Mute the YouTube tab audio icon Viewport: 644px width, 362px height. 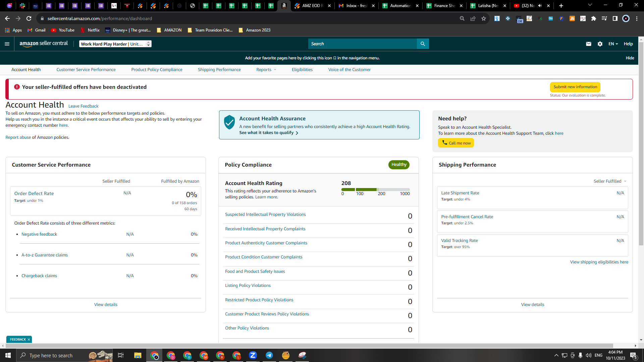pos(540,6)
